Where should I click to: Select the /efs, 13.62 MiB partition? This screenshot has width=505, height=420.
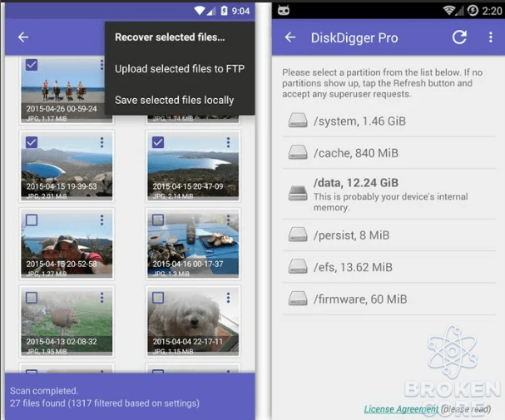[x=389, y=267]
